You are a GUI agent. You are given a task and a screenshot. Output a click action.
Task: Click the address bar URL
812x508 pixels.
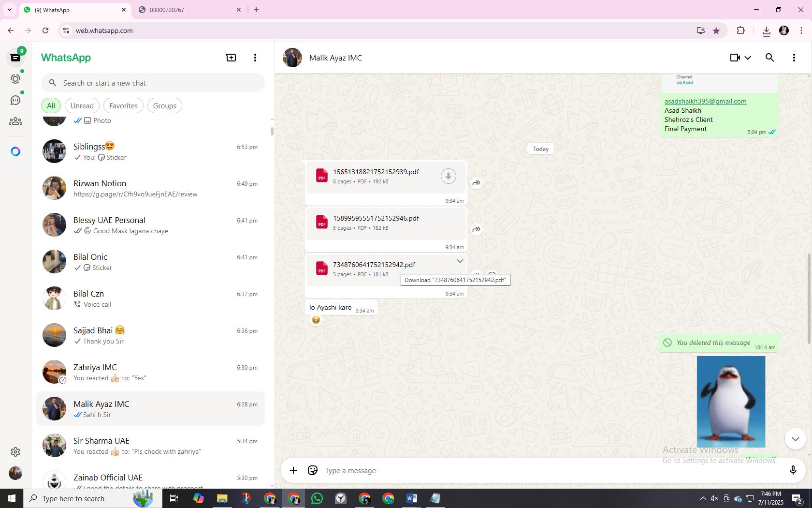pos(104,30)
